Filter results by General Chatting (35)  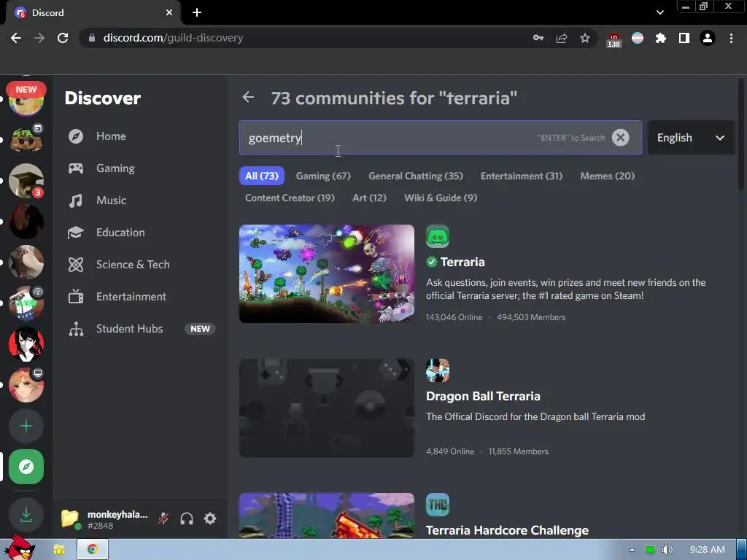click(x=415, y=176)
